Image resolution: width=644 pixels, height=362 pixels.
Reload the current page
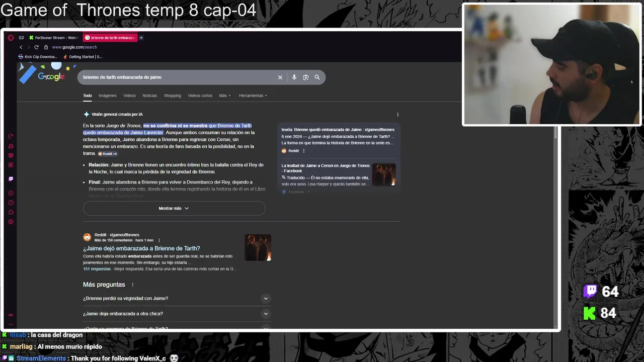click(36, 47)
